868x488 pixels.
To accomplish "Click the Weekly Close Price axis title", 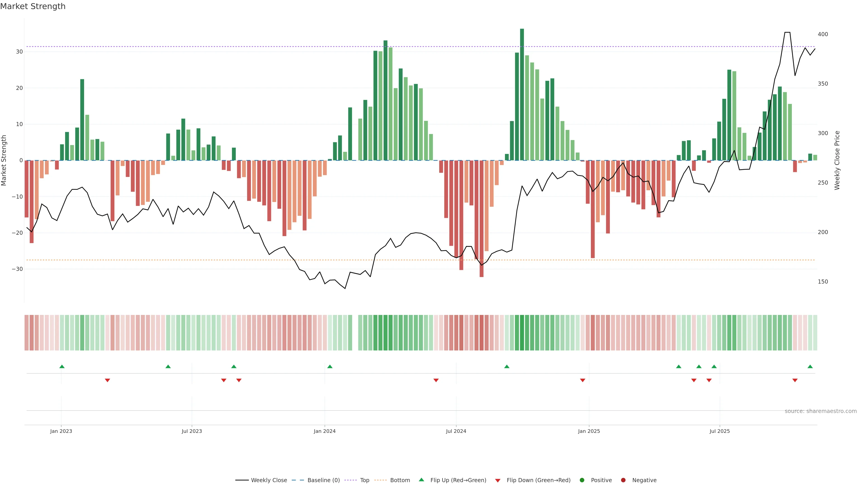I will coord(837,160).
